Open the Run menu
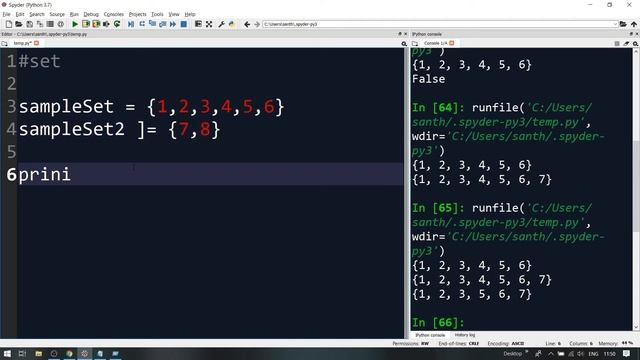 click(74, 14)
